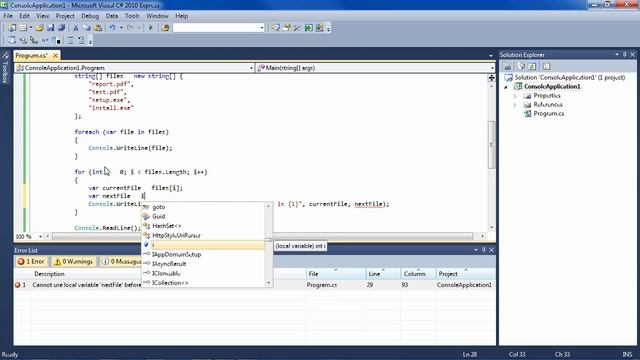Select the 'nextFile' error row
640x360 pixels.
pyautogui.click(x=254, y=285)
